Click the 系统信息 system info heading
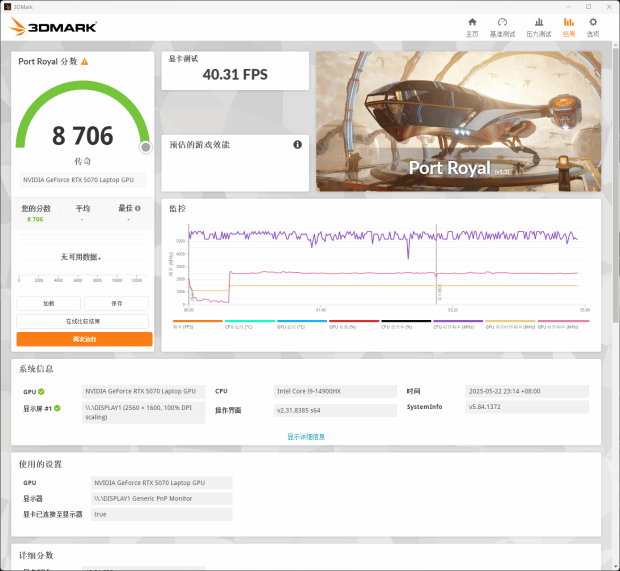The width and height of the screenshot is (620, 571). 36,369
